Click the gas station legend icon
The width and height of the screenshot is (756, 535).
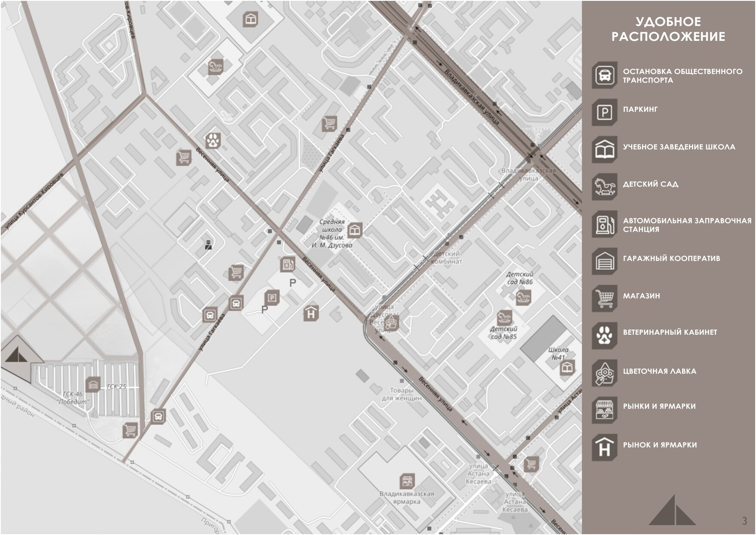click(x=604, y=224)
